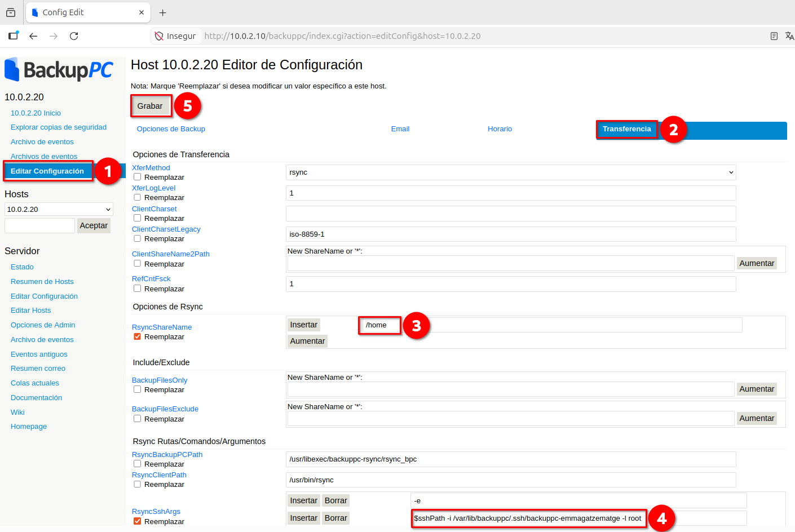Click Insertar on the $sshPath row
Viewport: 795px width, 532px height.
304,518
